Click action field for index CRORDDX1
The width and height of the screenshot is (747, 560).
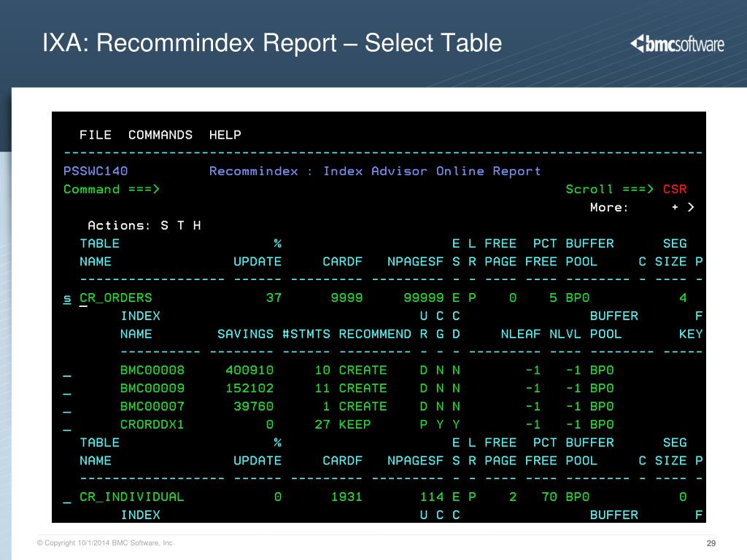[x=67, y=425]
